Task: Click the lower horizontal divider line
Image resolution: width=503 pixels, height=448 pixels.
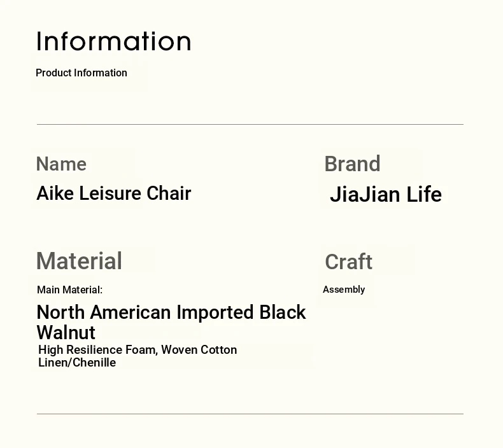Action: pos(250,414)
